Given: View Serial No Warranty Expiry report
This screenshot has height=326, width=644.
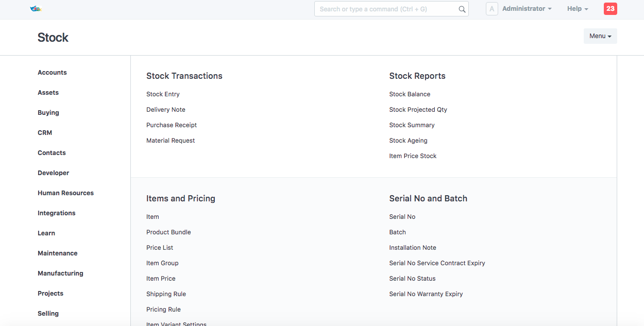Looking at the screenshot, I should coord(426,294).
